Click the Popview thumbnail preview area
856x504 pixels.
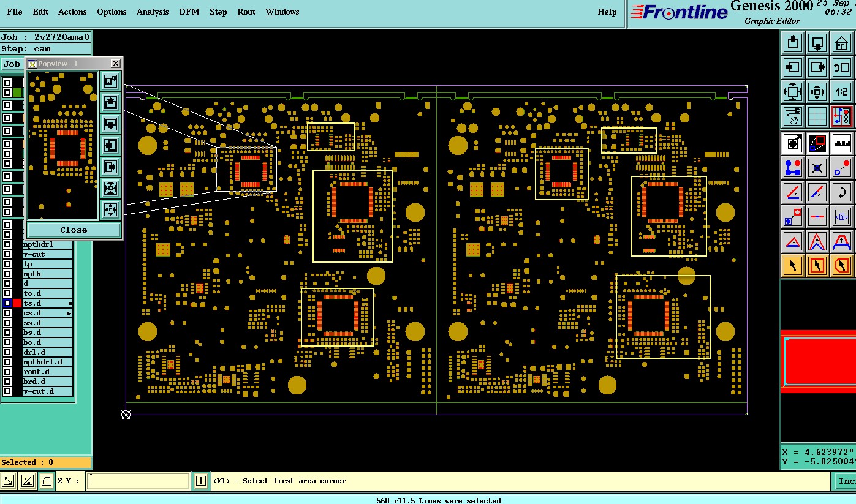click(63, 145)
